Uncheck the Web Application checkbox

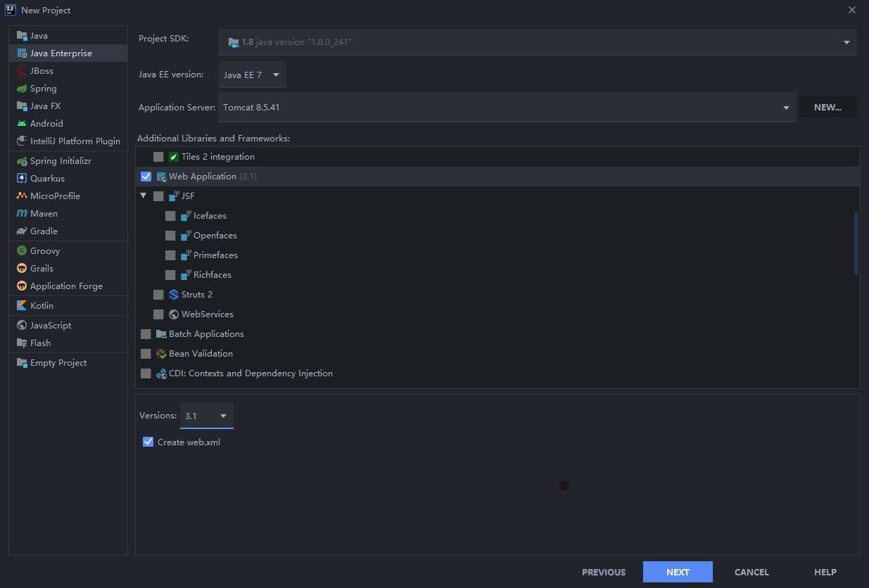[x=146, y=177]
